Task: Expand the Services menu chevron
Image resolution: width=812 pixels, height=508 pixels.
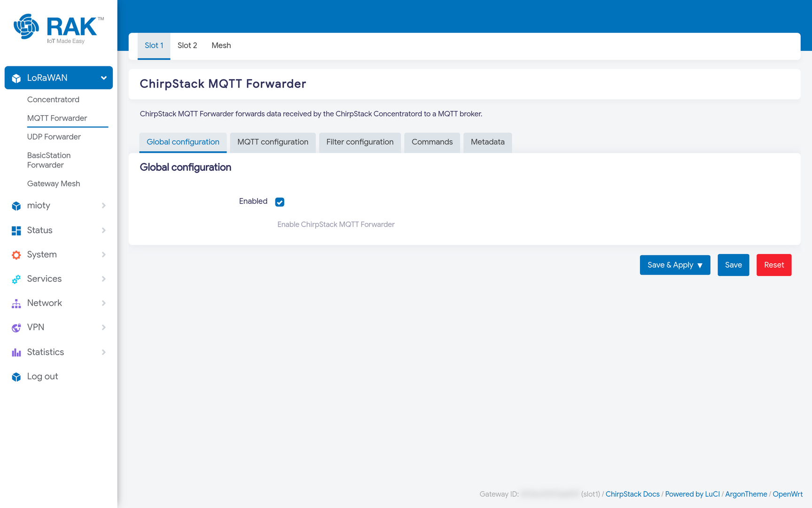Action: [104, 279]
